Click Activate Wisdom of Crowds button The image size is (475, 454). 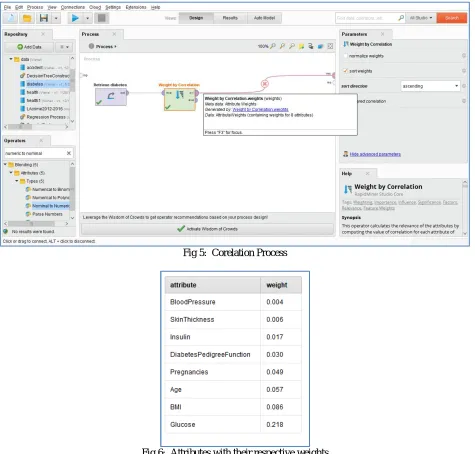pyautogui.click(x=207, y=229)
